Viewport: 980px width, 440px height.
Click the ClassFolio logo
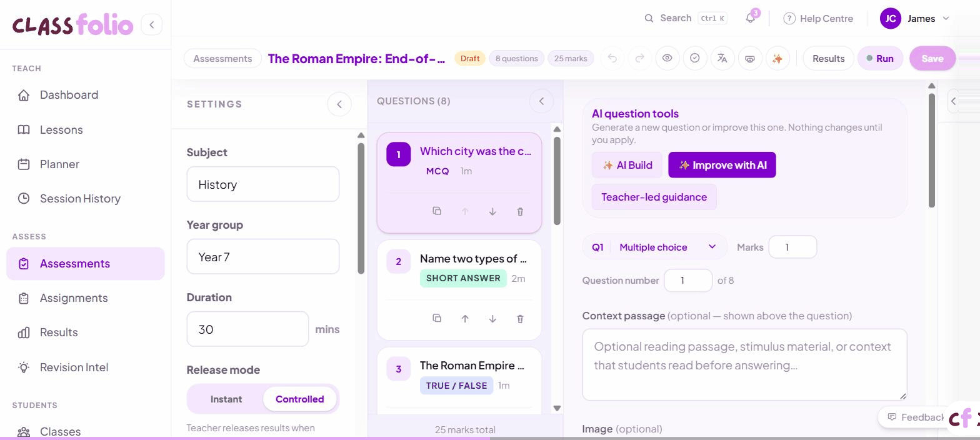[72, 25]
